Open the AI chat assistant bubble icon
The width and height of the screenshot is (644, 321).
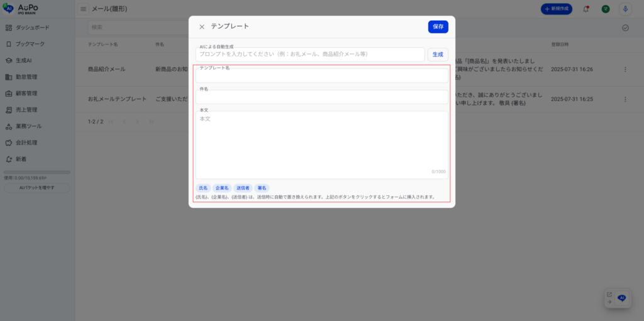[621, 298]
